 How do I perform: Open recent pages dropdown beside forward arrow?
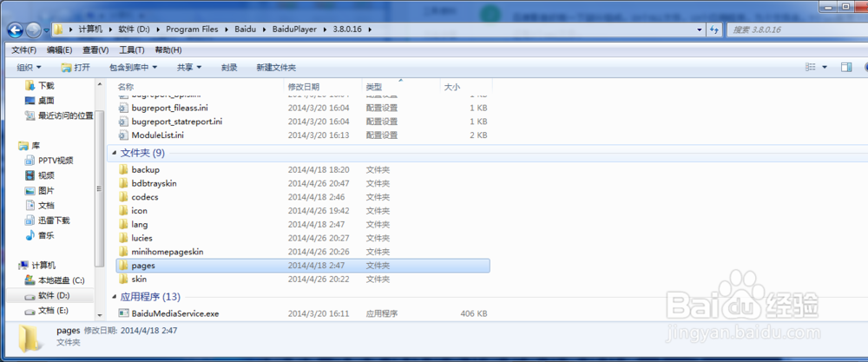(x=45, y=30)
